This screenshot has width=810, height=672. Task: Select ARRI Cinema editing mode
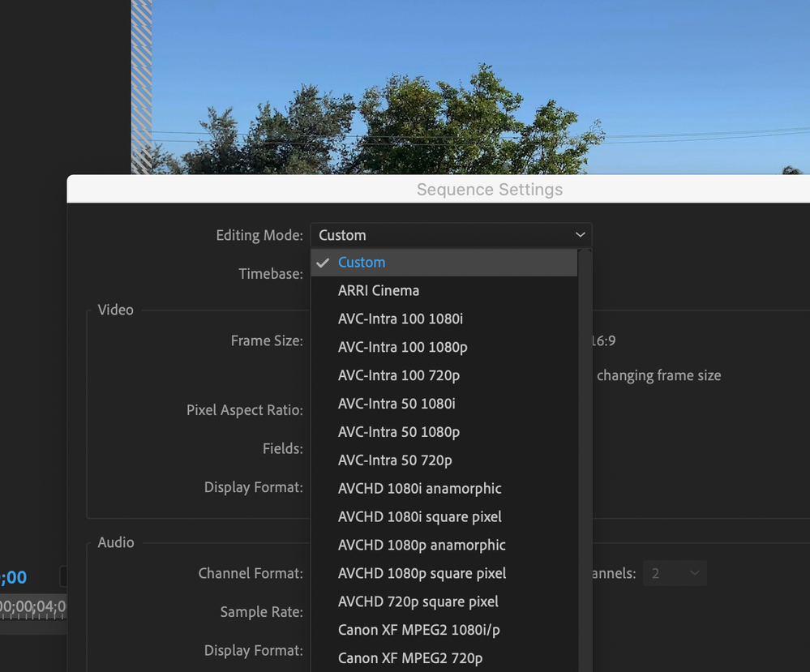point(378,290)
